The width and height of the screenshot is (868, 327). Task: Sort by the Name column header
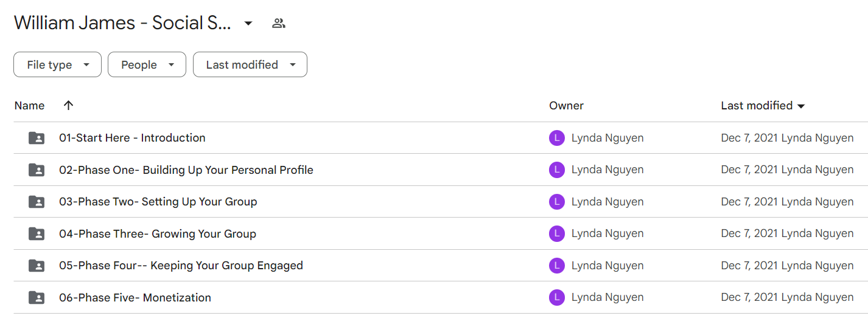tap(29, 106)
